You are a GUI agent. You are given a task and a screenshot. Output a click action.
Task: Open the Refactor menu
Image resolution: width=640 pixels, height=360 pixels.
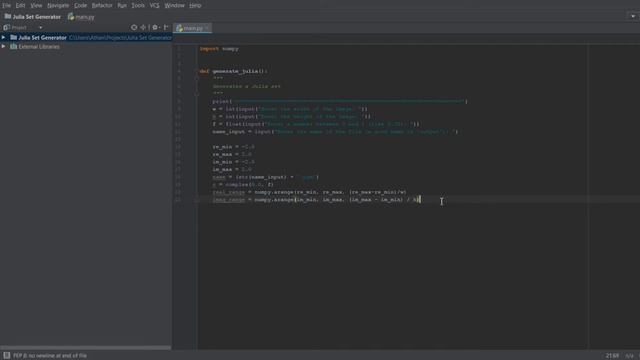[x=102, y=5]
